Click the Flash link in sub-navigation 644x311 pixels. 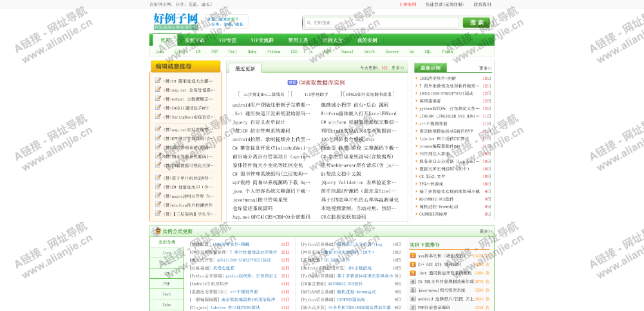(448, 52)
